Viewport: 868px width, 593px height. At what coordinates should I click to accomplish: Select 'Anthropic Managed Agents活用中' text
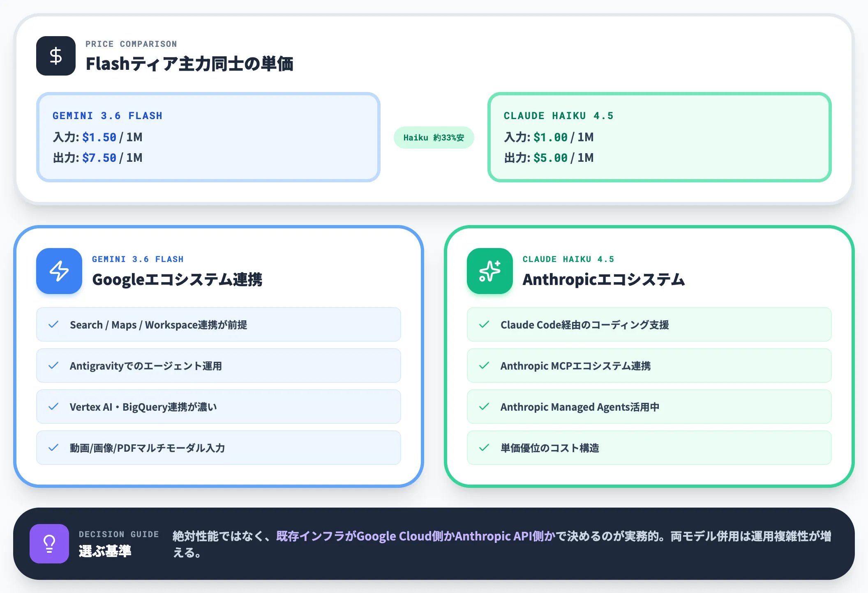pos(580,407)
